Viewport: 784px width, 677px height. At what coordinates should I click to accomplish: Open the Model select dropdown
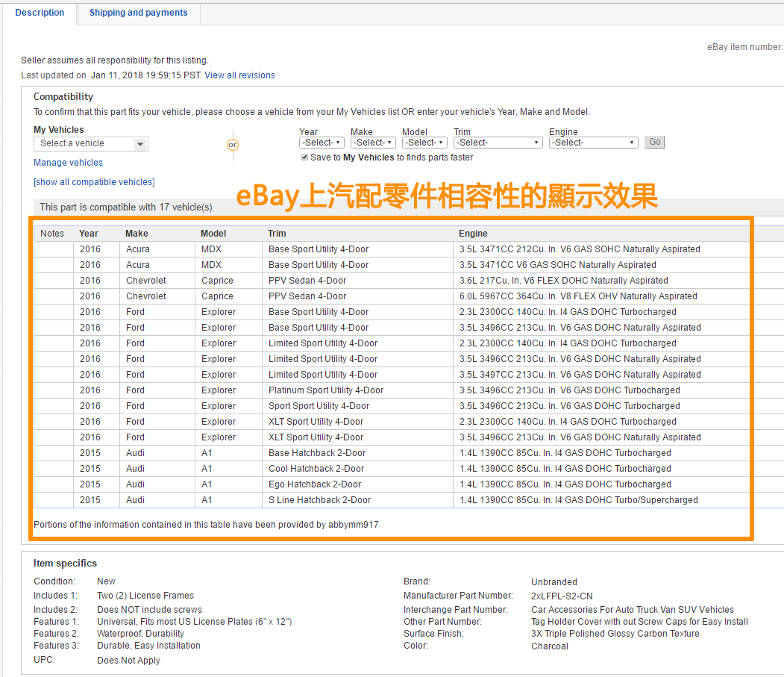[424, 143]
